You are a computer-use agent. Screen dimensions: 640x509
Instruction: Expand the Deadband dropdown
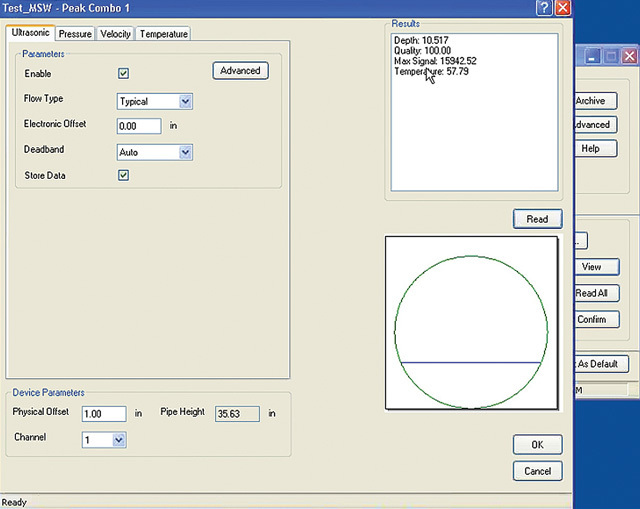185,152
